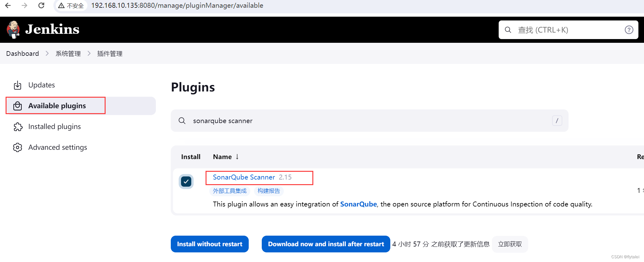Click the Updates download icon
This screenshot has width=644, height=262.
coord(18,85)
